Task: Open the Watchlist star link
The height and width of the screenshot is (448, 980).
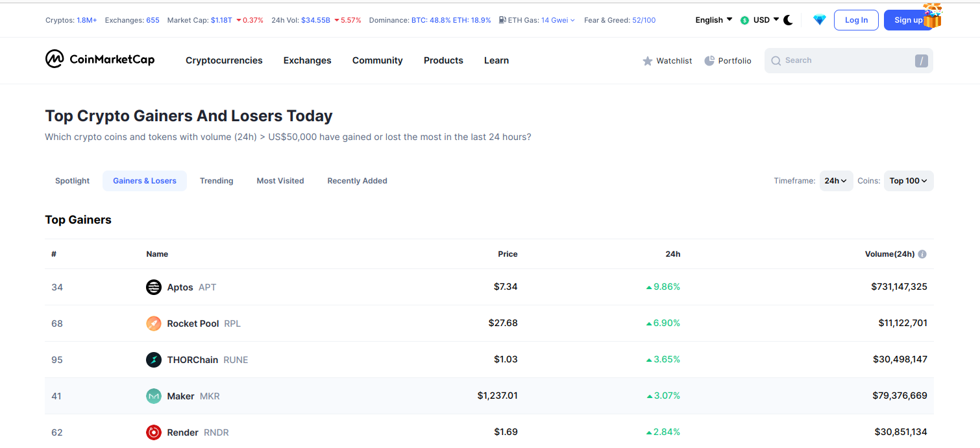Action: [667, 61]
